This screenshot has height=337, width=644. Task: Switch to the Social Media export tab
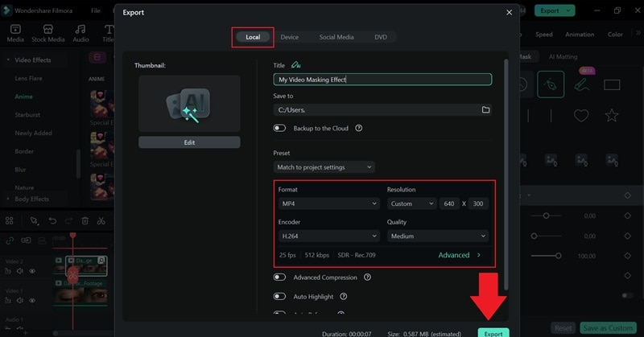point(336,37)
